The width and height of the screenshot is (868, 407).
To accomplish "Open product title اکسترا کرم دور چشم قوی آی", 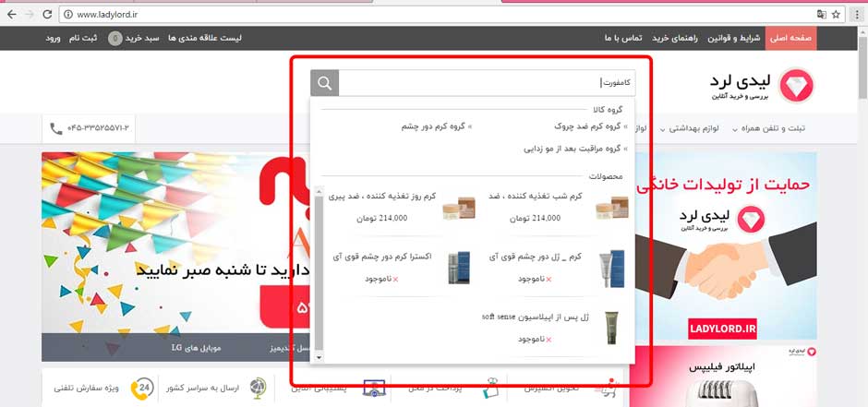I will tap(382, 257).
